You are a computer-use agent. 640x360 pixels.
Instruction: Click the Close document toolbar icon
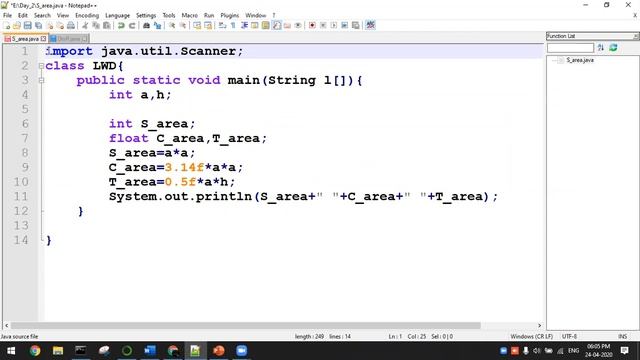tap(49, 25)
